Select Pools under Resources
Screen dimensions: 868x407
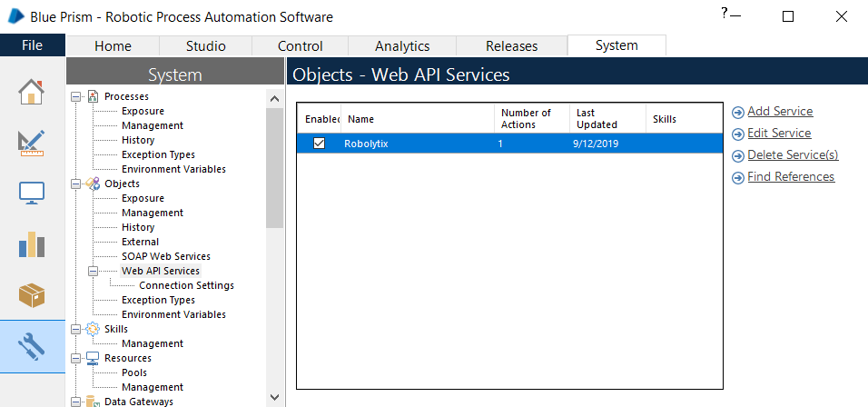[134, 372]
